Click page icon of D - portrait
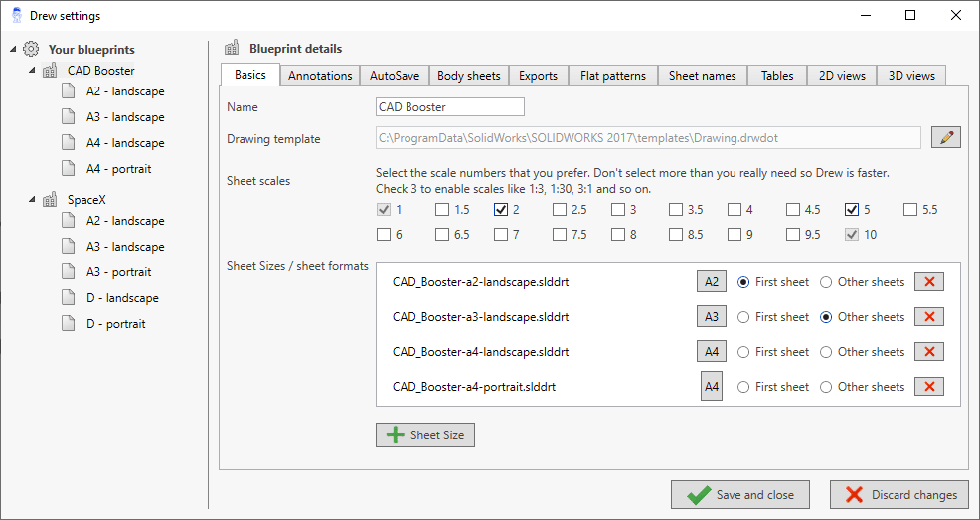The image size is (980, 520). point(68,324)
